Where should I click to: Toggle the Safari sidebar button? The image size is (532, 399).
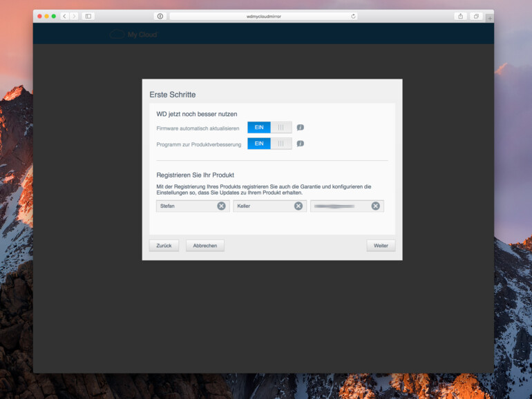pos(88,17)
